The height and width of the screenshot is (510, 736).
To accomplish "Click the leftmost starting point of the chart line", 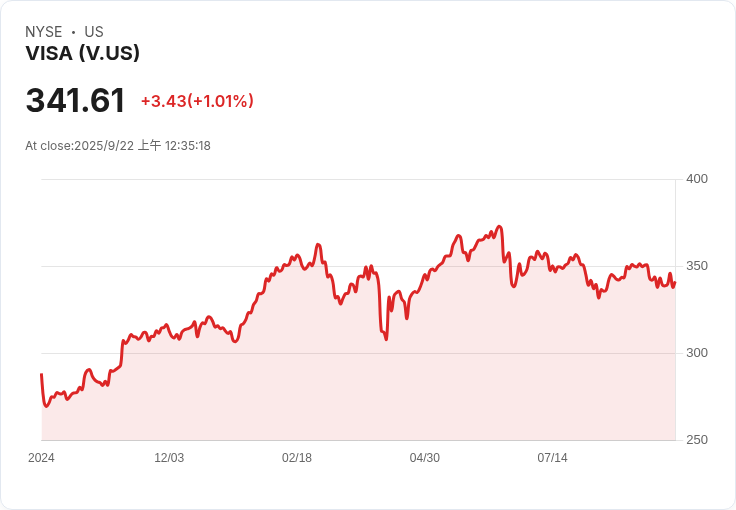I will tap(41, 374).
